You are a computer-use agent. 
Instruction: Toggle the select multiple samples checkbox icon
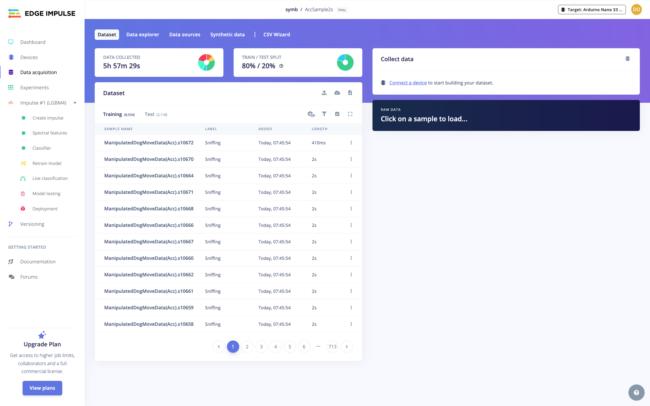(337, 114)
